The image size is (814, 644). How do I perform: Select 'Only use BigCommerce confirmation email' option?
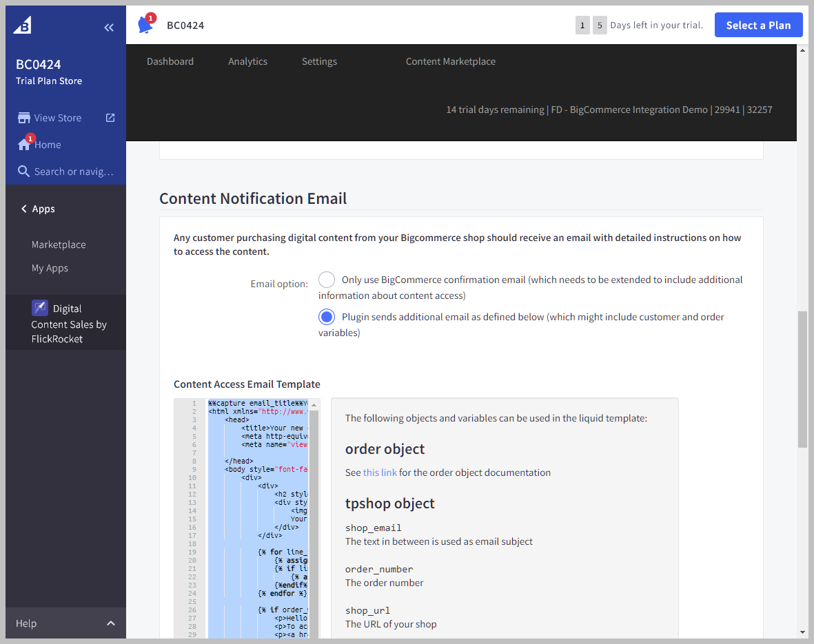[327, 280]
